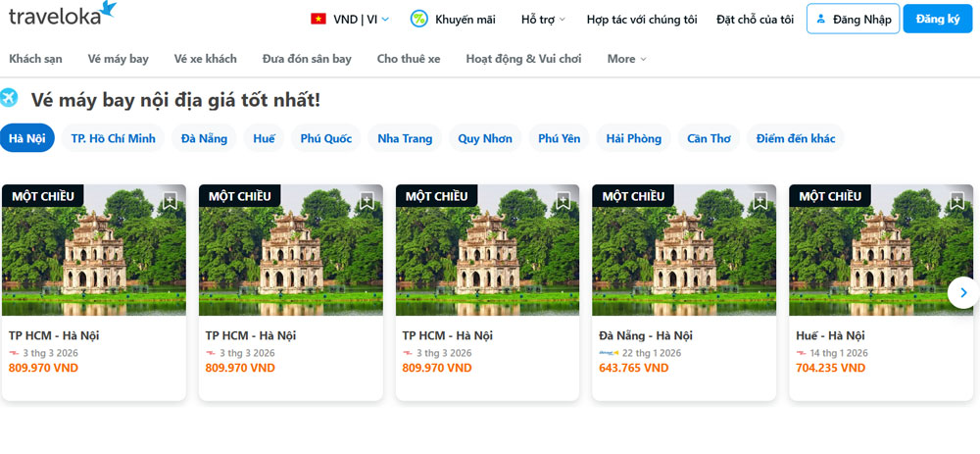Click the 643.765 VND price
The height and width of the screenshot is (454, 980).
click(634, 368)
